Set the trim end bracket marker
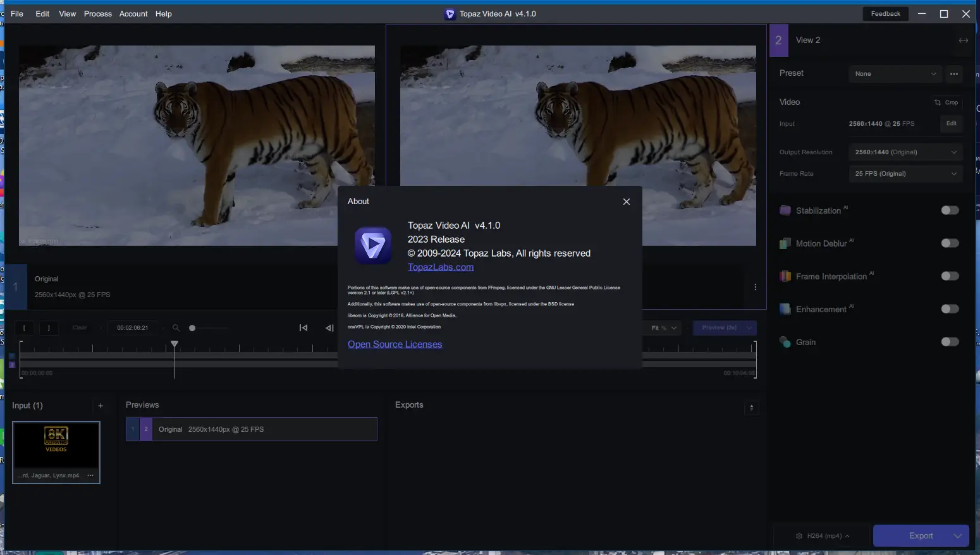The image size is (980, 555). 49,328
